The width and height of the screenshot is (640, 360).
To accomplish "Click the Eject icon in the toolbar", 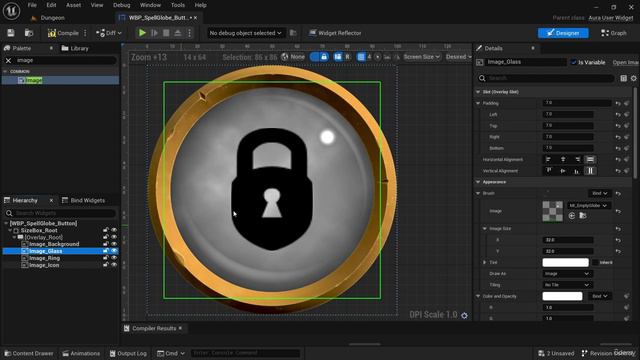I will pyautogui.click(x=178, y=33).
